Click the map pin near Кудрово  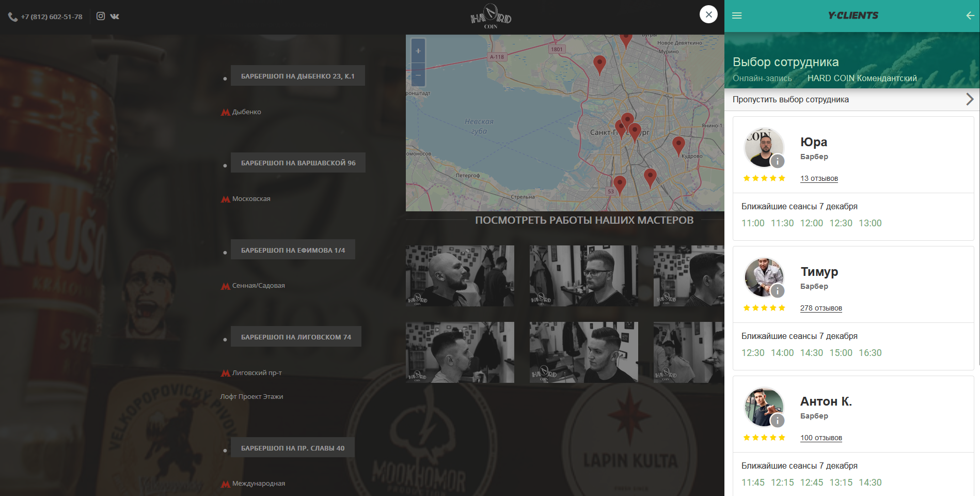(x=678, y=146)
